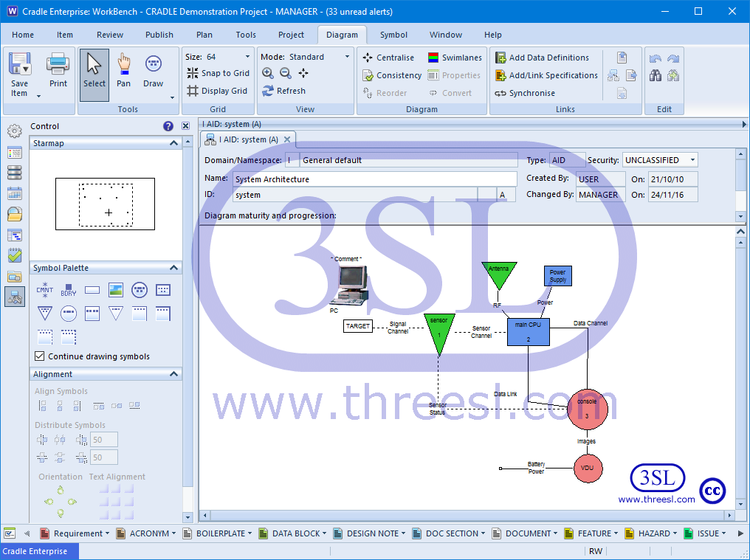Choose the Draw tool
The width and height of the screenshot is (750, 560).
153,70
